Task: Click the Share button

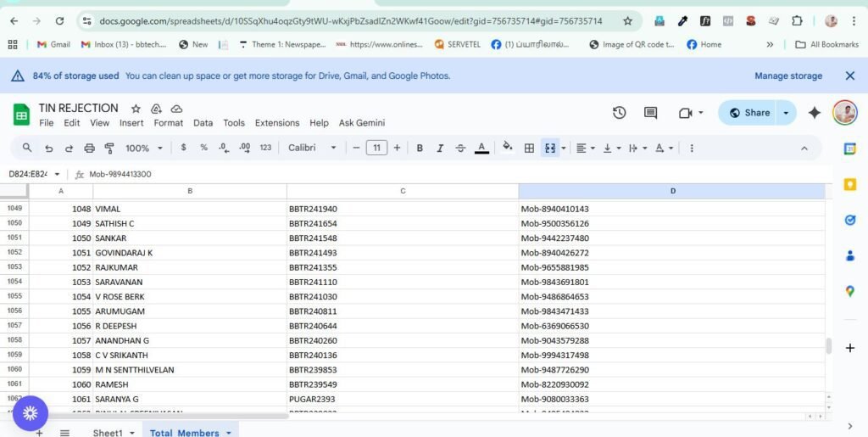Action: 749,113
